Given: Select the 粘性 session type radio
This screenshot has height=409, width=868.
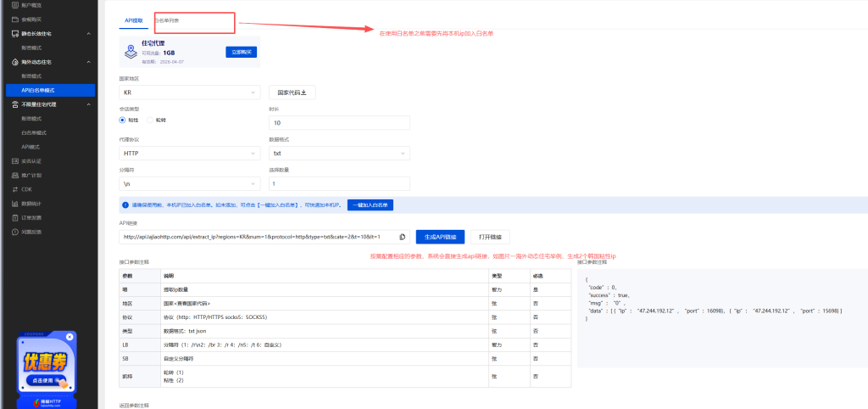Looking at the screenshot, I should [x=122, y=120].
